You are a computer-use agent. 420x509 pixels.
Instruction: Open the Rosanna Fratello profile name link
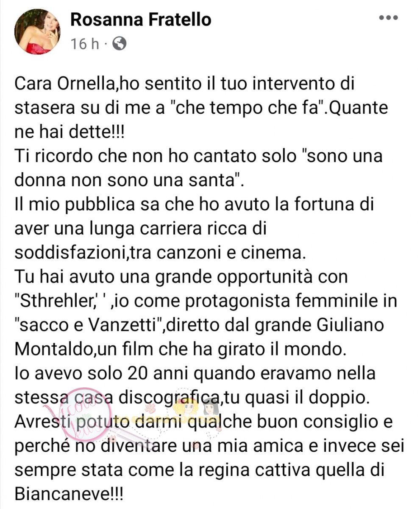click(x=140, y=19)
